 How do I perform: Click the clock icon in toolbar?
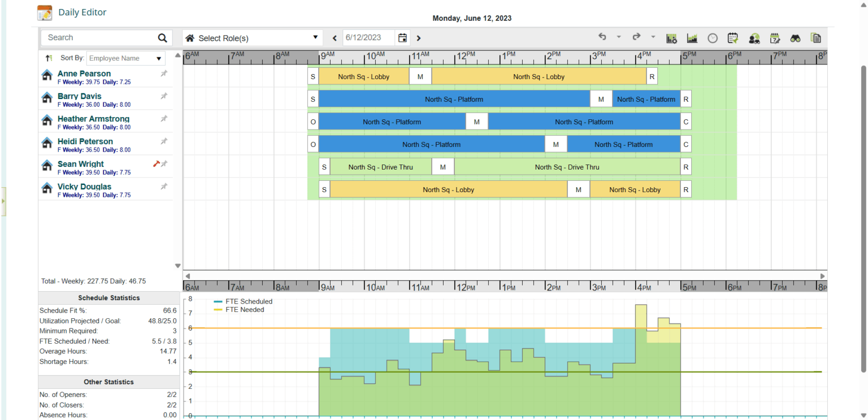[713, 38]
